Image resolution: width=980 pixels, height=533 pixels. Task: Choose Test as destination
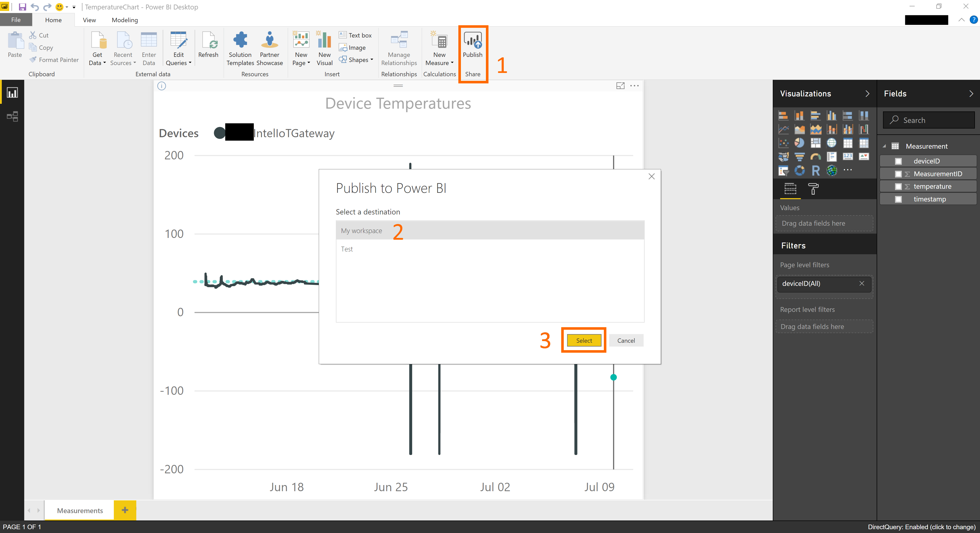tap(490, 249)
